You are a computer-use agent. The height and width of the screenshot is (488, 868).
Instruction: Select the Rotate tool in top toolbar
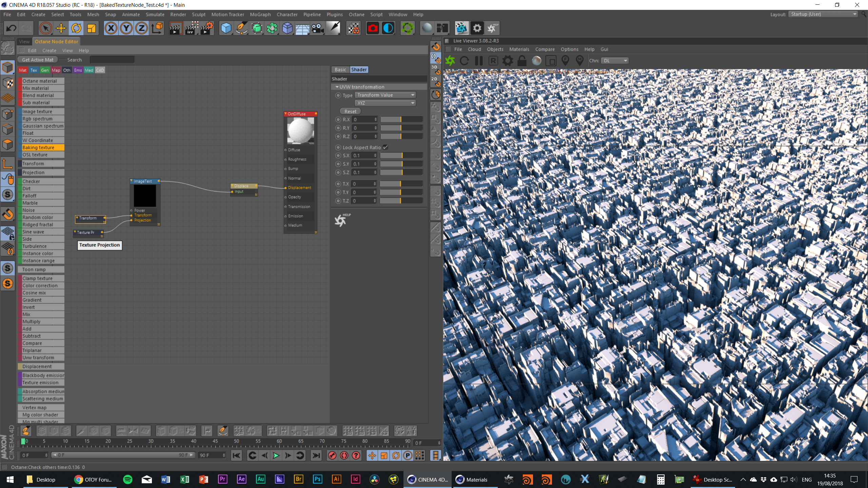pos(76,28)
